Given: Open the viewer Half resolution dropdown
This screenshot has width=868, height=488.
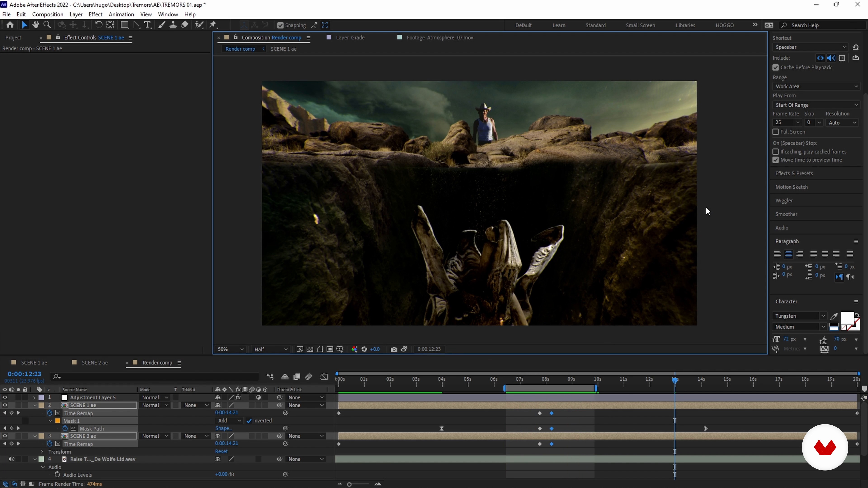Looking at the screenshot, I should pyautogui.click(x=271, y=349).
